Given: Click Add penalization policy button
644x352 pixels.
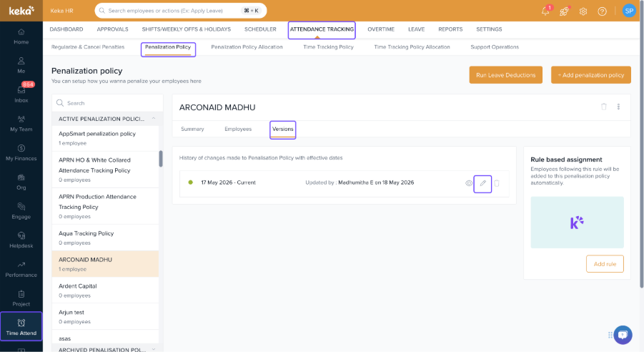Looking at the screenshot, I should [590, 75].
